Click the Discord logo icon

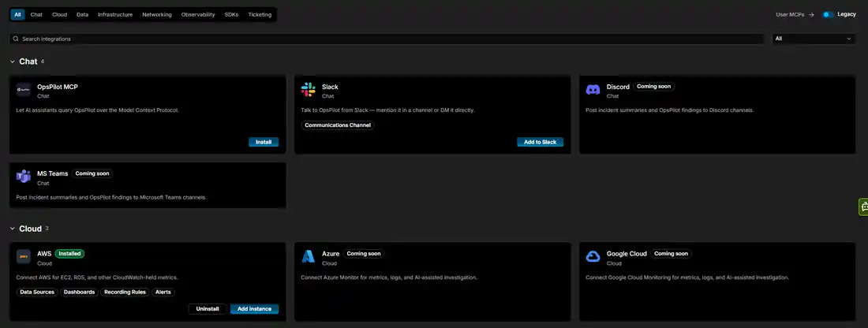(x=593, y=90)
